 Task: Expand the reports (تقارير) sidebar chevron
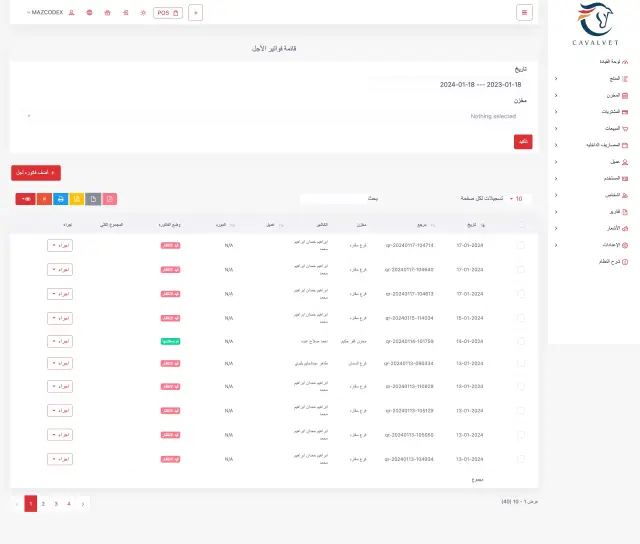(556, 212)
